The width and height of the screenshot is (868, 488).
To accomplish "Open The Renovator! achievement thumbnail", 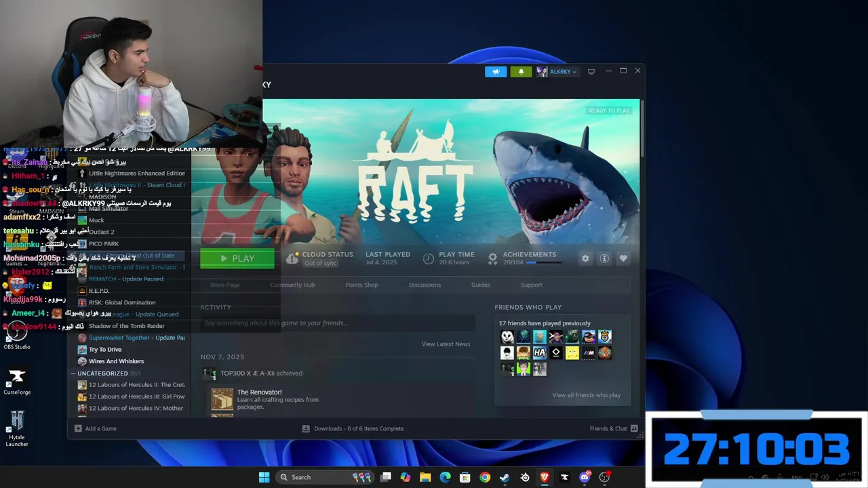I will pyautogui.click(x=222, y=399).
